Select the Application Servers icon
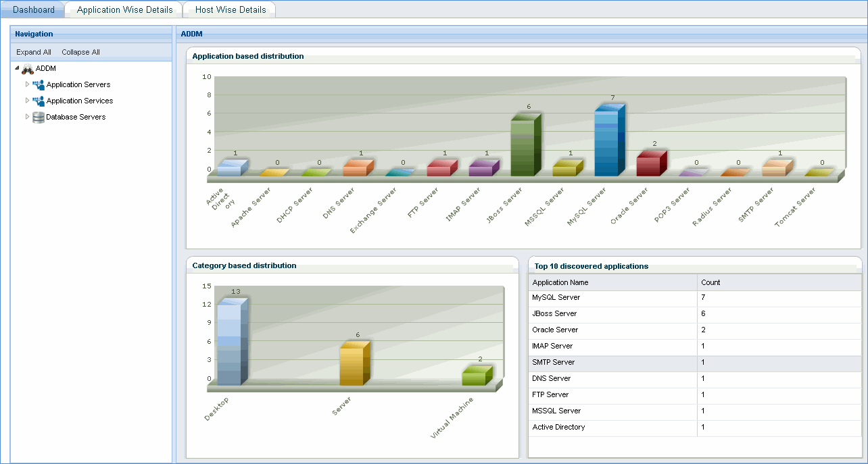 (39, 84)
